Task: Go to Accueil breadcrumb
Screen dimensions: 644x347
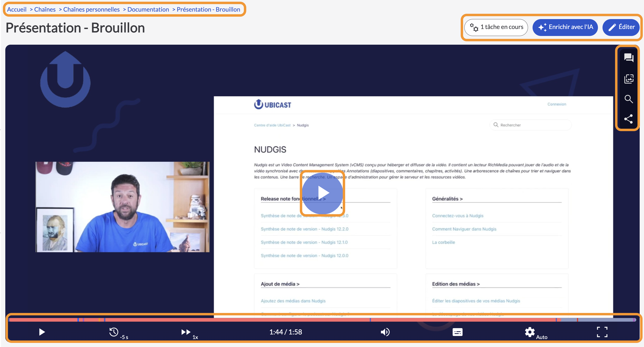Action: [17, 9]
